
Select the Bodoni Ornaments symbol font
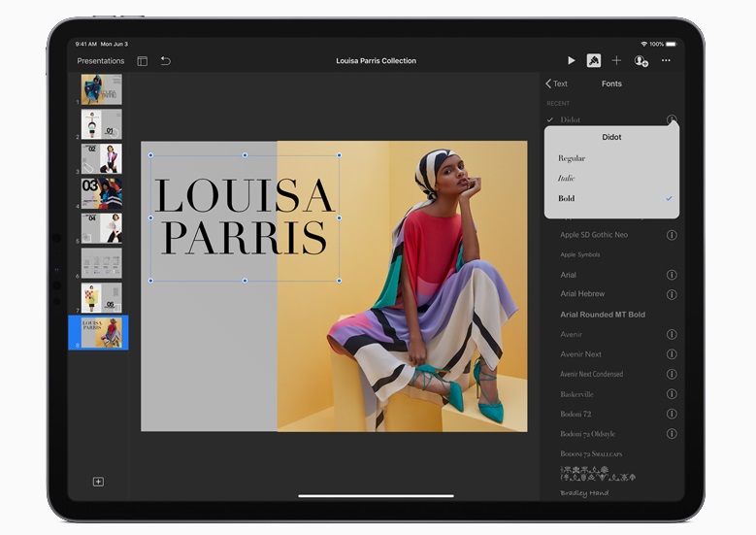598,474
